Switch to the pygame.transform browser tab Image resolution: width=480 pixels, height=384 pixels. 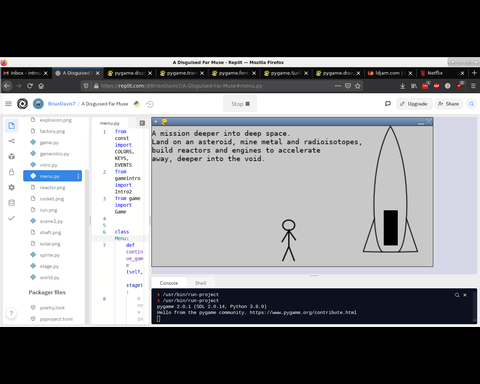[182, 73]
